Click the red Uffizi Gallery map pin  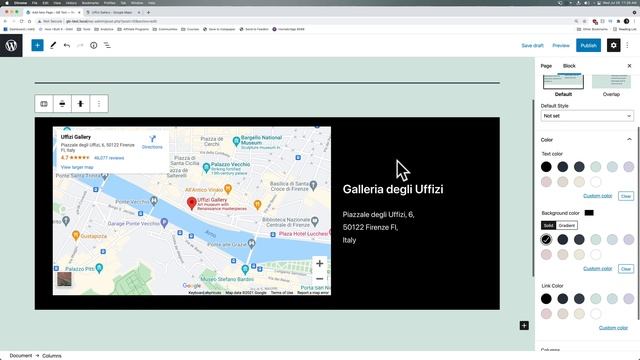click(x=191, y=203)
